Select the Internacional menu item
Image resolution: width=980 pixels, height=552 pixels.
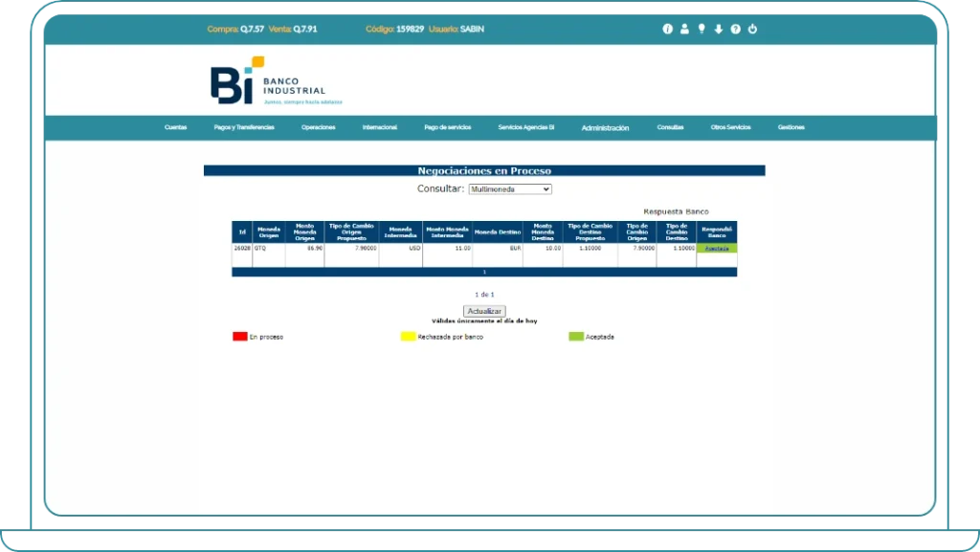(x=380, y=127)
